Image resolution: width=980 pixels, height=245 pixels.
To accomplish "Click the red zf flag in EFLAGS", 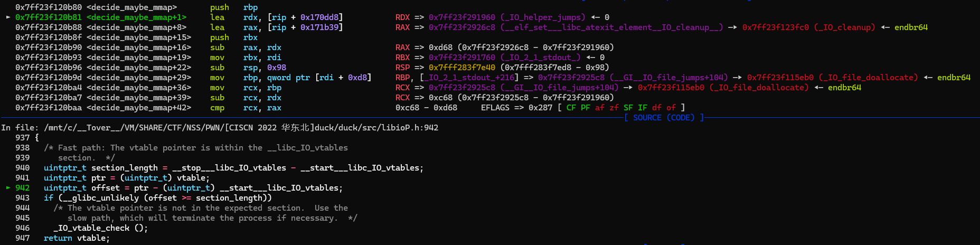I will coord(614,108).
